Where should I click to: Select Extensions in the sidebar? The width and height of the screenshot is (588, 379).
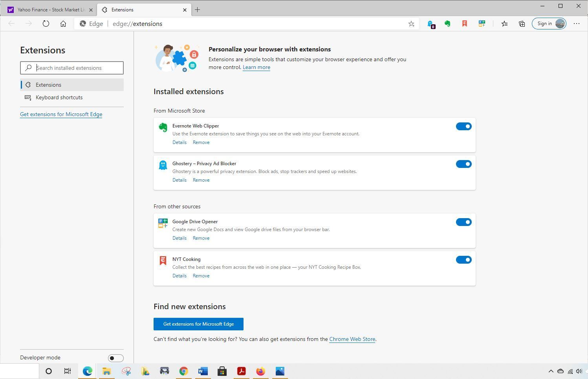coord(72,85)
